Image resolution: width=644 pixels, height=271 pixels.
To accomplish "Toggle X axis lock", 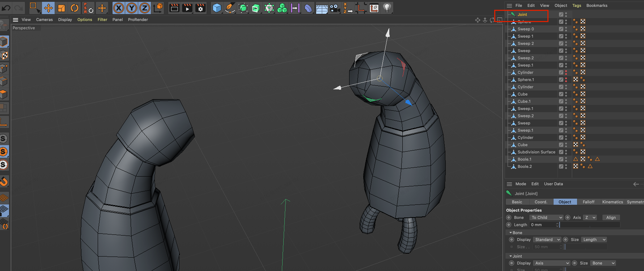I will click(119, 8).
